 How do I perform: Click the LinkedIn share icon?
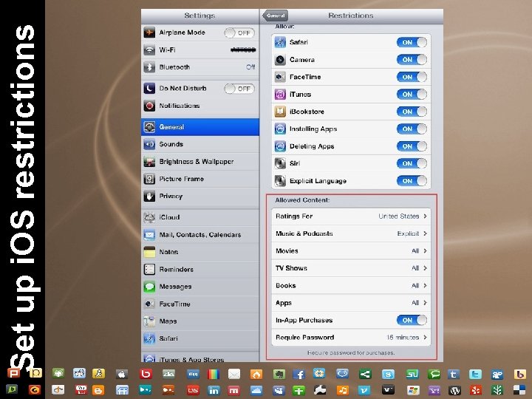(214, 390)
